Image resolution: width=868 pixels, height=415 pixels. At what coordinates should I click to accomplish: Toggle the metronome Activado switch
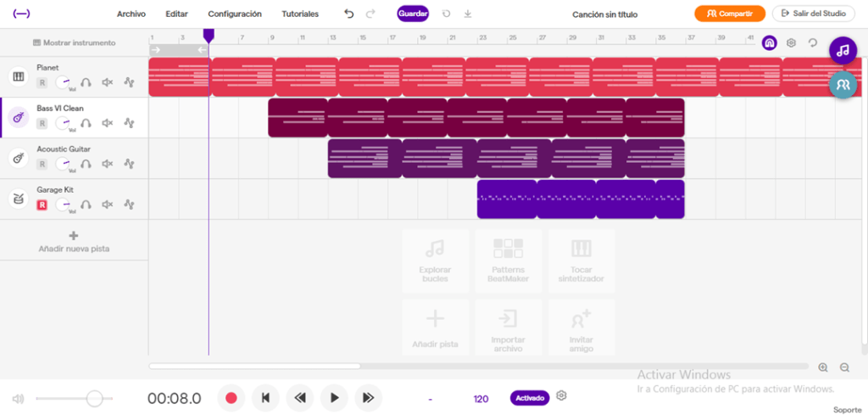pos(530,398)
